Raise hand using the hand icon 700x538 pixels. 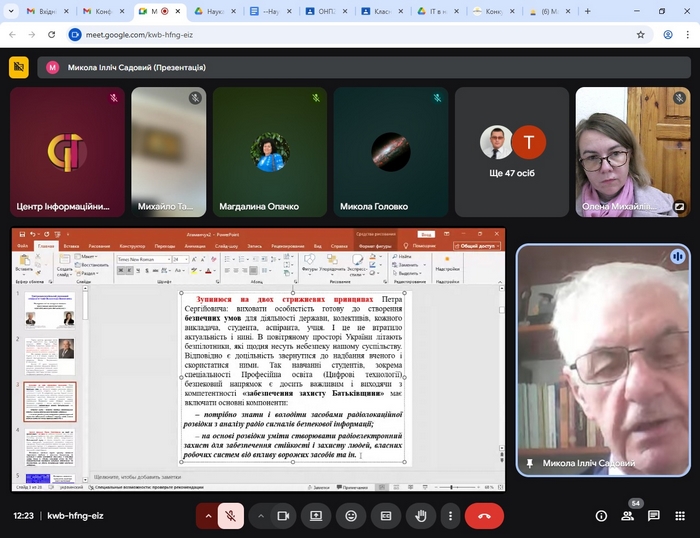coord(421,516)
